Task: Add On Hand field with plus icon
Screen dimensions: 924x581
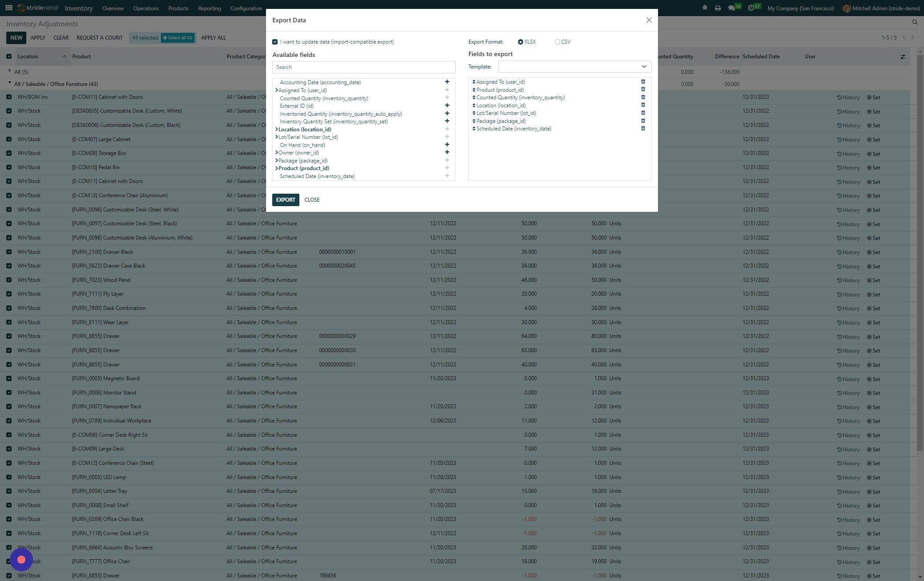Action: [447, 145]
